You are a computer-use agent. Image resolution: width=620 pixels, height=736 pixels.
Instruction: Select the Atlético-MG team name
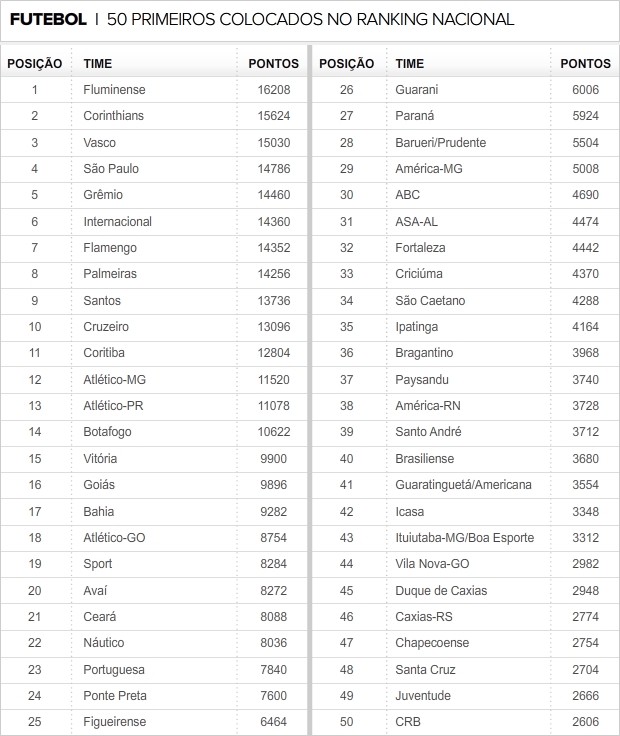point(115,380)
